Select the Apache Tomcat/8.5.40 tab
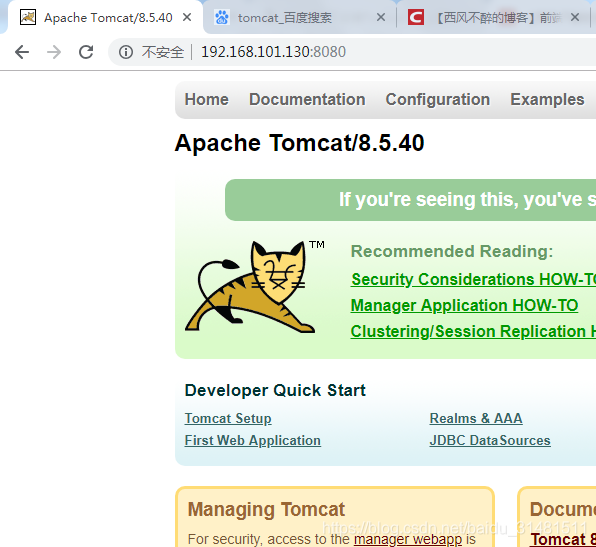Screen dimensions: 596x547 pyautogui.click(x=106, y=17)
